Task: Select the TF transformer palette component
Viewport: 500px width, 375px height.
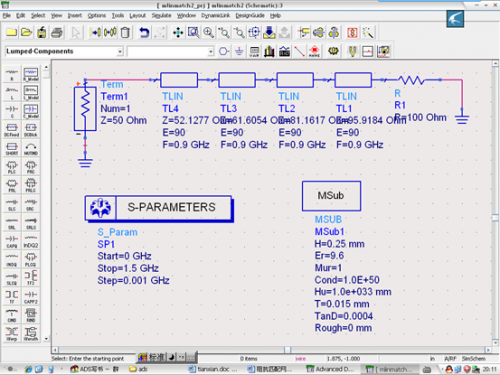Action: [x=12, y=296]
